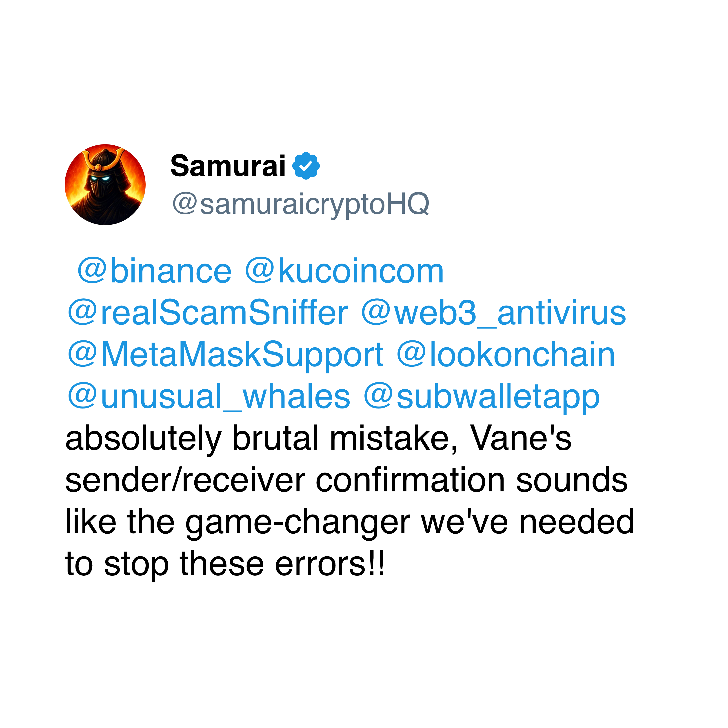Open the @binance mention

[154, 272]
